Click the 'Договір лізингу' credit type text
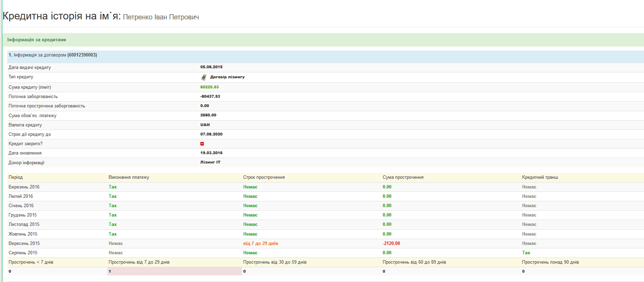Screen dimensions: 644x282 click(x=227, y=77)
